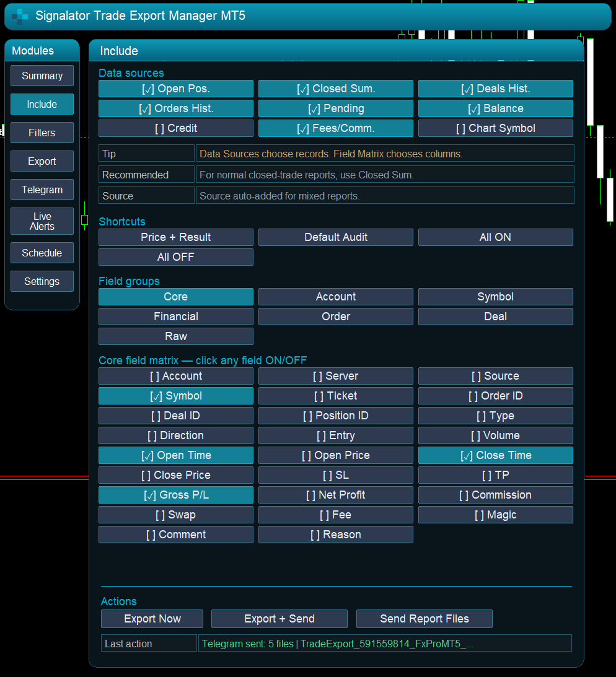The width and height of the screenshot is (616, 677).
Task: Click the Recommended tip text about Closed Sum.
Action: 307,175
